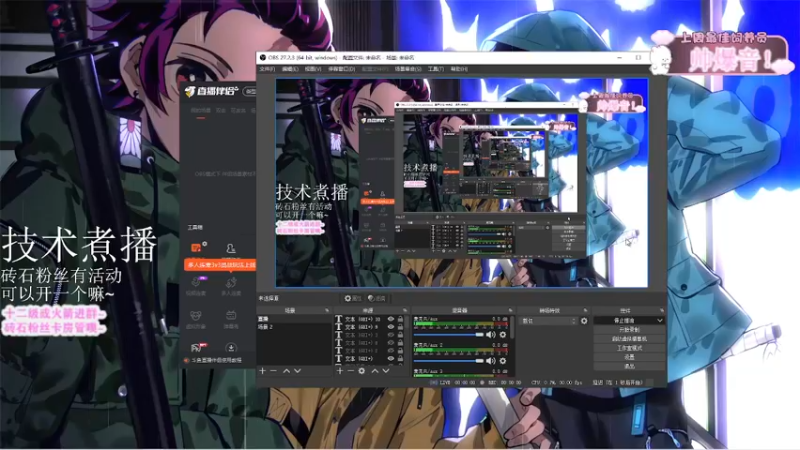
Task: Open PK icon in 直播伴侣 toolbox
Action: (x=197, y=348)
